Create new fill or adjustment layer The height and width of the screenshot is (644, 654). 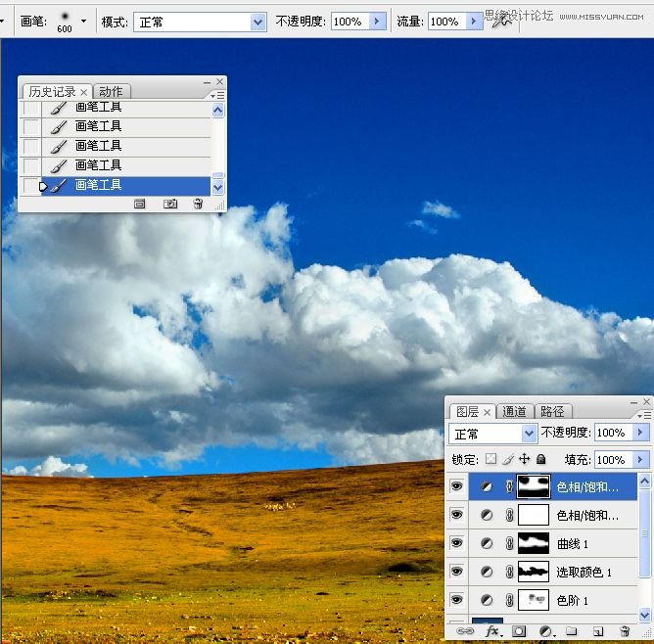click(x=546, y=631)
